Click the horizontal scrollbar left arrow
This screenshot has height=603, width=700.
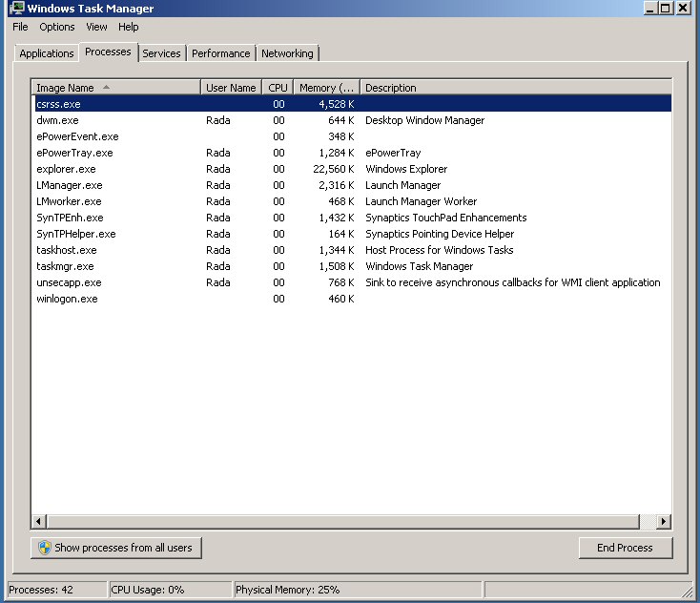point(38,521)
